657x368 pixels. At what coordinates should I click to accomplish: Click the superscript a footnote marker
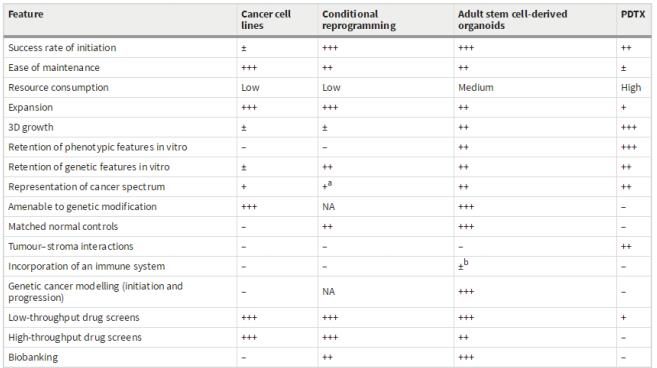pyautogui.click(x=330, y=184)
